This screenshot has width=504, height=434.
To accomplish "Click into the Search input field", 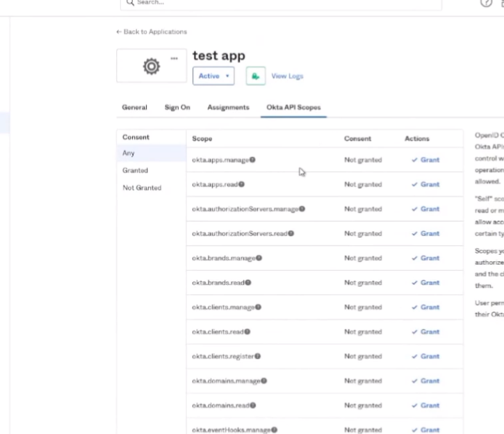I will 282,3.
